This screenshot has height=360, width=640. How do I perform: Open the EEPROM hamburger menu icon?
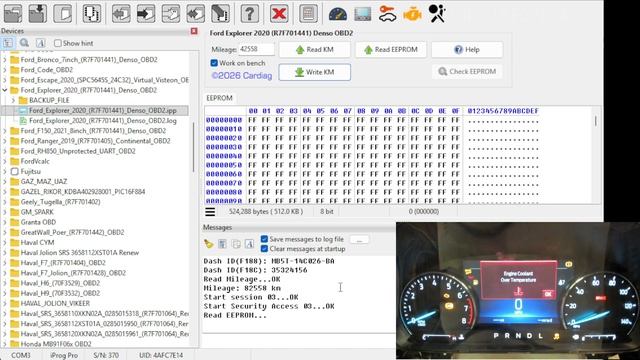[x=210, y=211]
